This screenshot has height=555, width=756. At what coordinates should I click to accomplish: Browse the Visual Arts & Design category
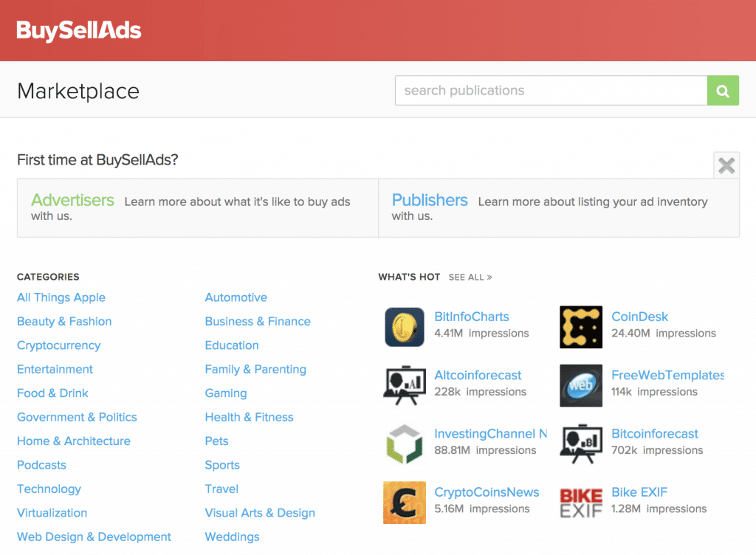(260, 513)
